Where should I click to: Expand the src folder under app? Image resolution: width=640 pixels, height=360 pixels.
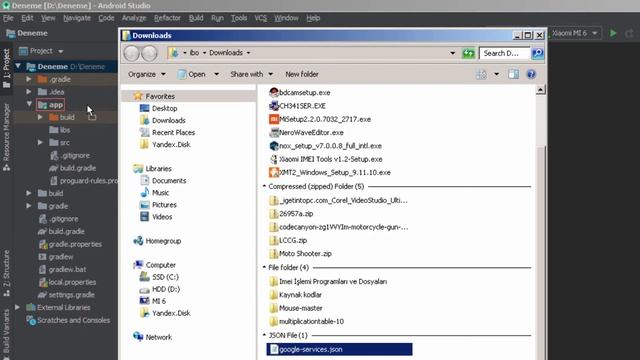pos(40,142)
